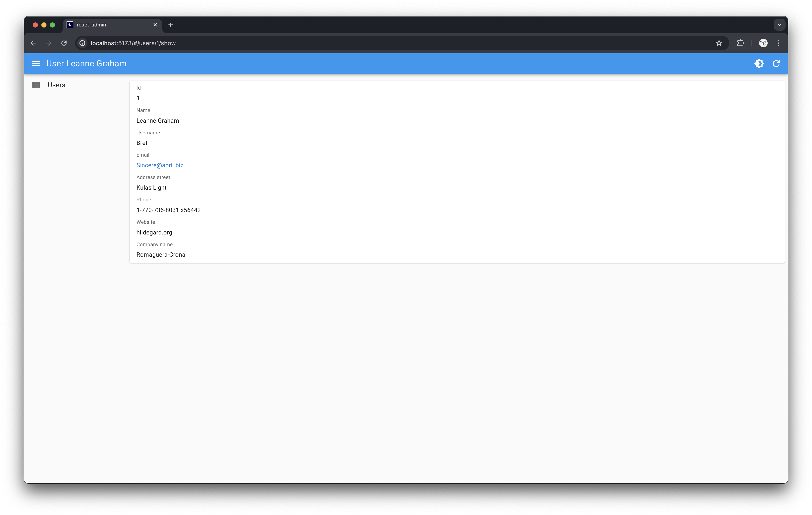Click the Address street field label

(x=153, y=177)
